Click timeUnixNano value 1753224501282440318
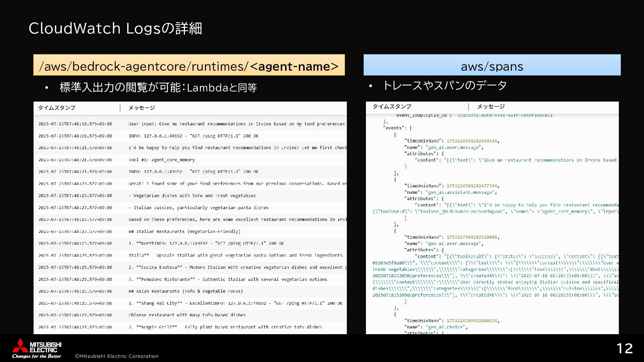The height and width of the screenshot is (362, 644). pyautogui.click(x=472, y=141)
